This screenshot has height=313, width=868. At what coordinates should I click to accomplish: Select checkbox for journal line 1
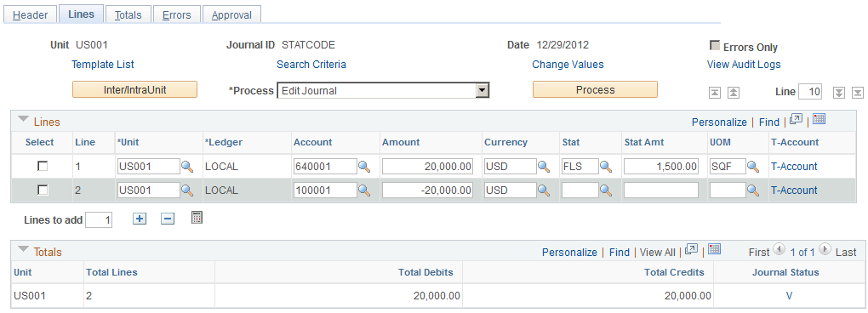[x=42, y=166]
